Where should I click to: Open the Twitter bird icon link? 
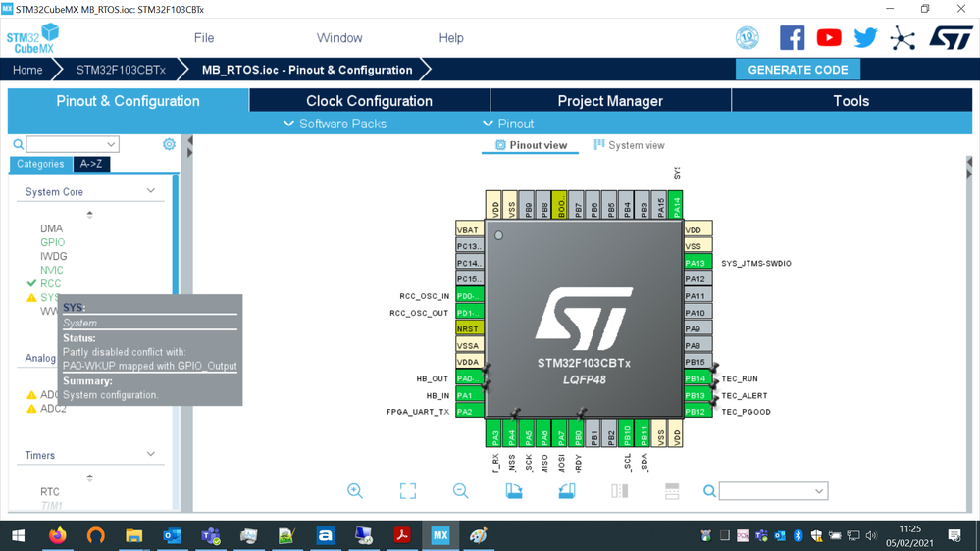865,38
